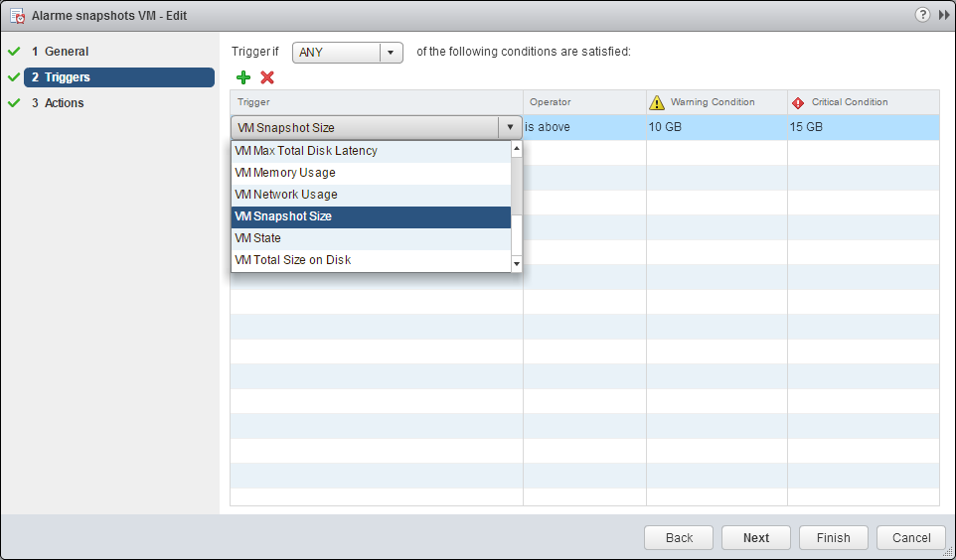Click the double-arrow expand icon in title bar
This screenshot has width=956, height=560.
943,15
